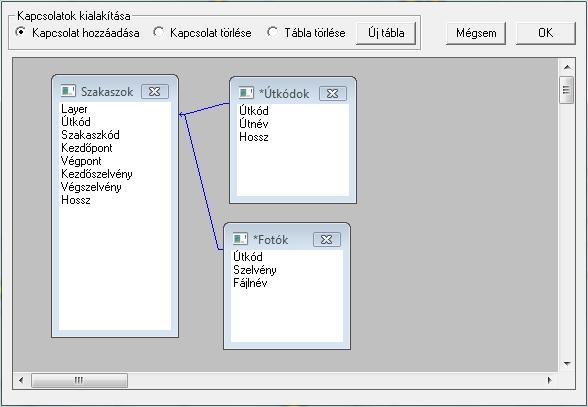Confirm with the OK button
Screen dimensions: 588x407
point(546,33)
